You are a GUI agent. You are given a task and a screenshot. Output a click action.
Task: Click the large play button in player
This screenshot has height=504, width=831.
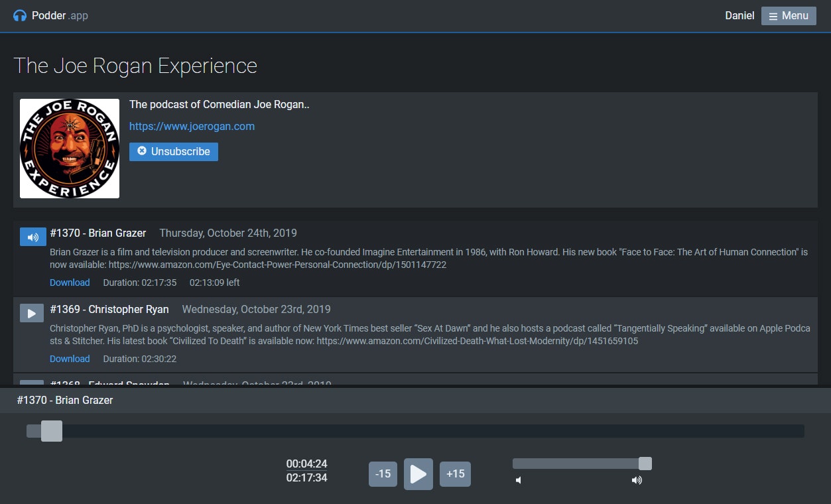click(418, 474)
